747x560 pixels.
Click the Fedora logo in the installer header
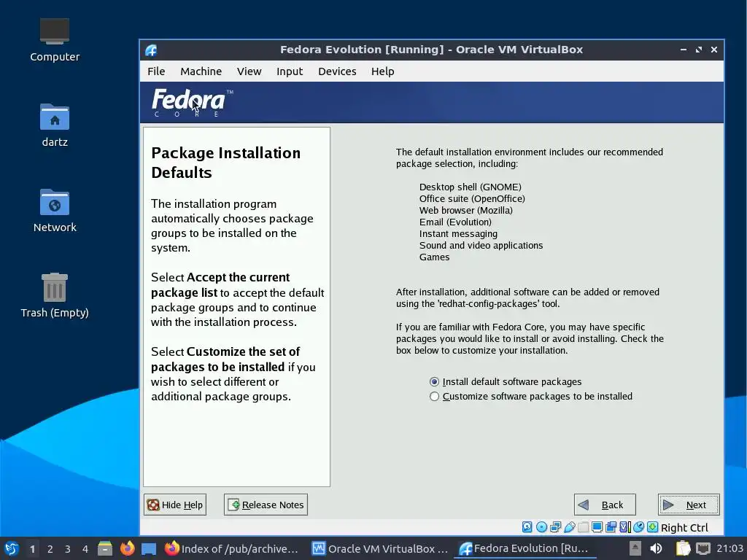click(x=192, y=102)
